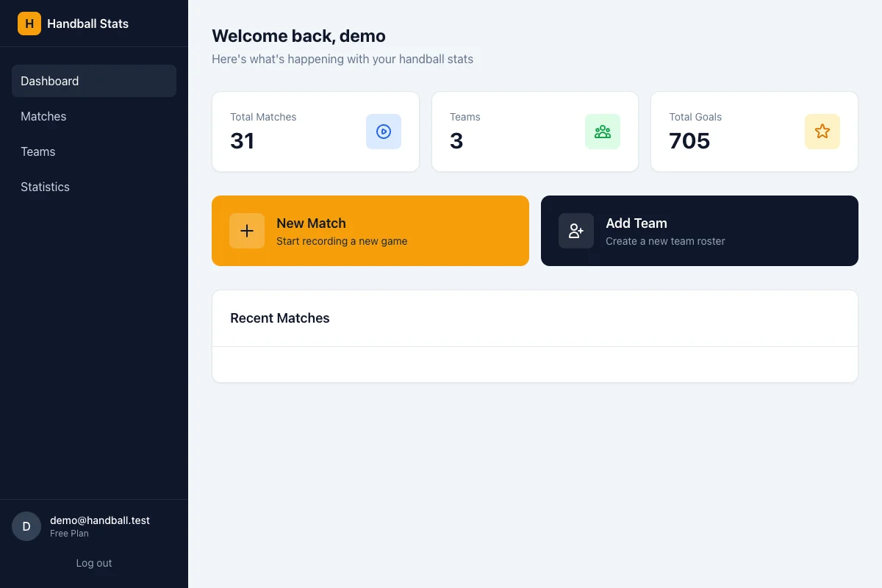Screen dimensions: 882x588
Task: Click the Handball Stats app title
Action: click(x=87, y=24)
